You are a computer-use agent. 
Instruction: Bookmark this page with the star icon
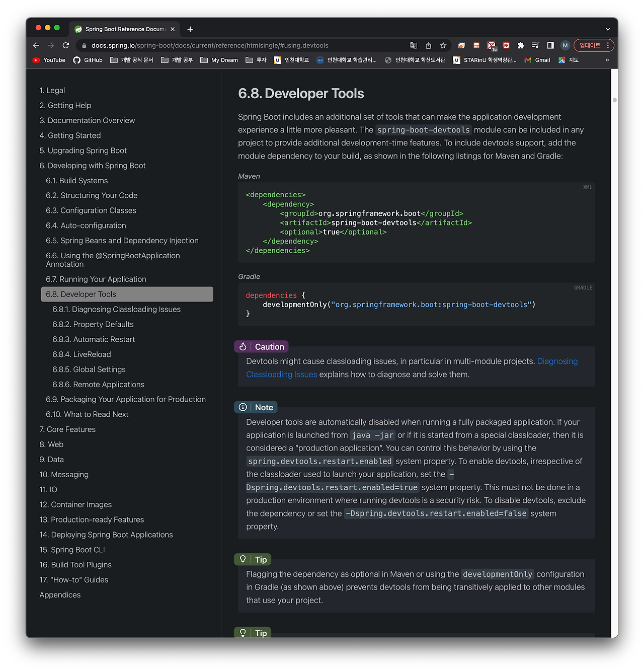click(x=443, y=45)
